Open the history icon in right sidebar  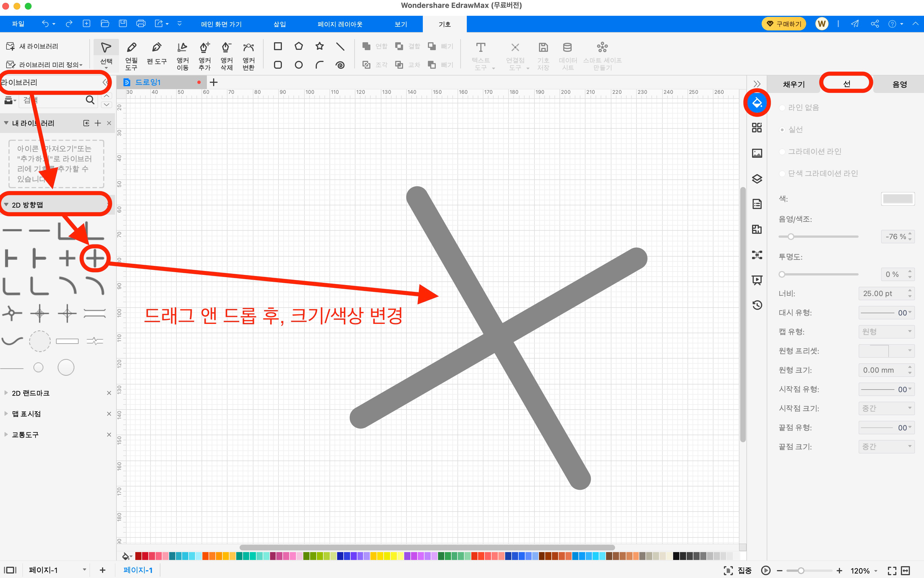[757, 305]
